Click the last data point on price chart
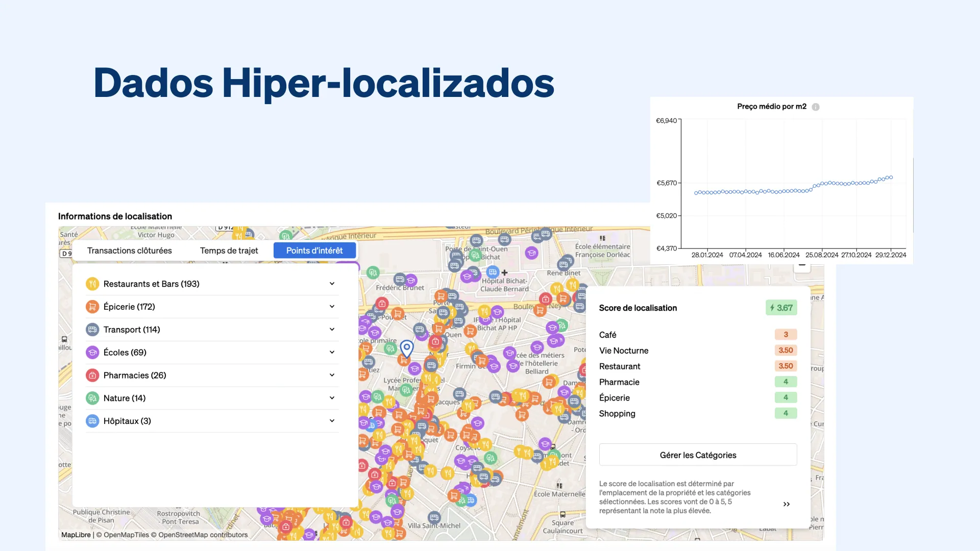This screenshot has width=980, height=551. pos(891,178)
